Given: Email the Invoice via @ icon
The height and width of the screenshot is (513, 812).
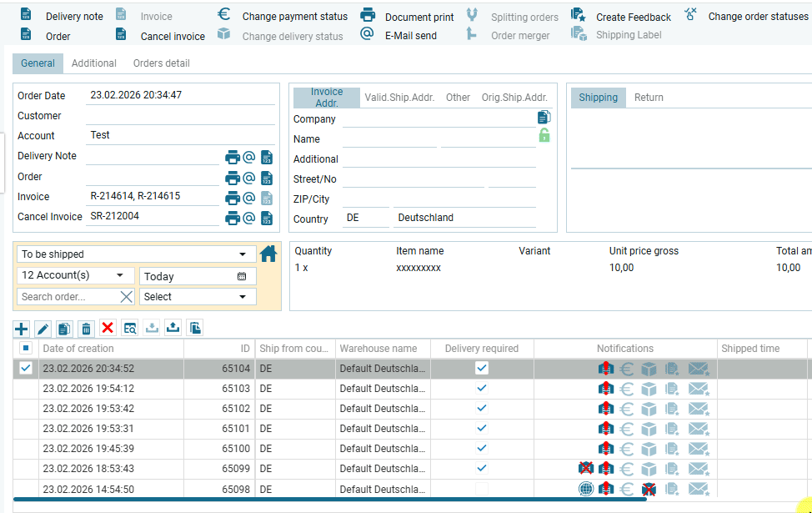Looking at the screenshot, I should click(248, 198).
